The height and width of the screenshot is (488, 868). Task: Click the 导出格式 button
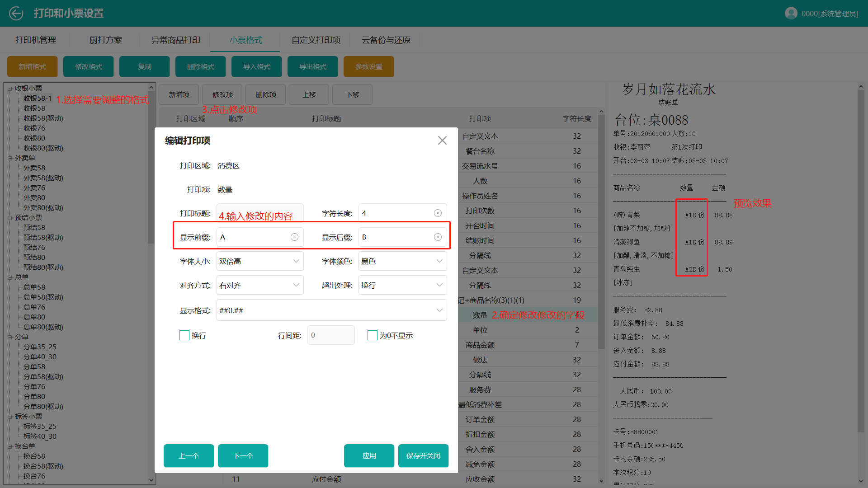(x=313, y=66)
